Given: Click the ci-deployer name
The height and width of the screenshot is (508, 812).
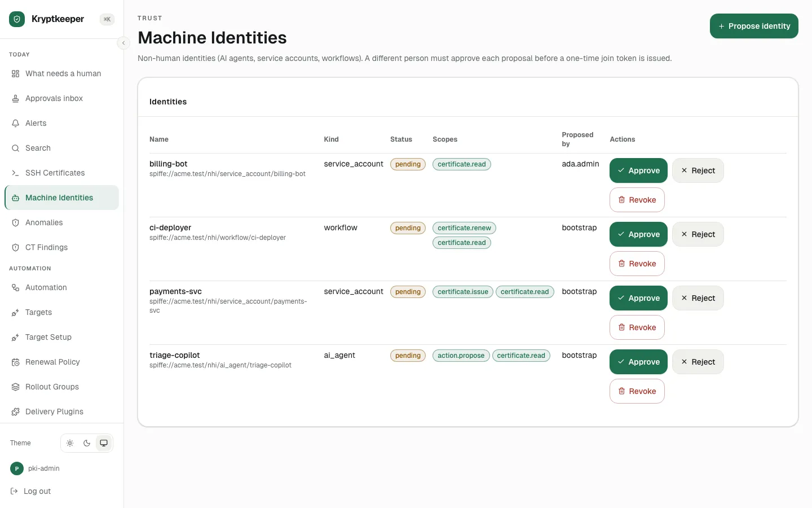Looking at the screenshot, I should (170, 227).
